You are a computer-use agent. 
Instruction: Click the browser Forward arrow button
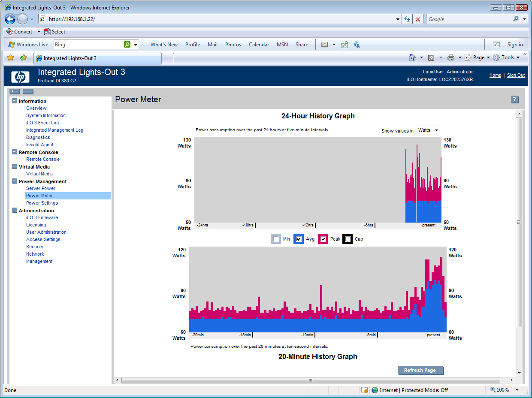pyautogui.click(x=22, y=19)
